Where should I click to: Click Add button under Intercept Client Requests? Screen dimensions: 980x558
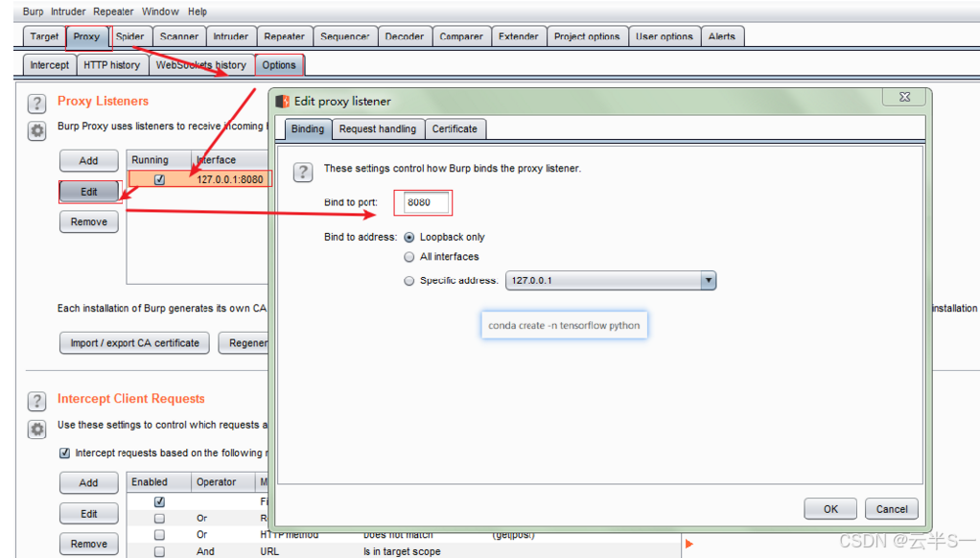(x=89, y=482)
